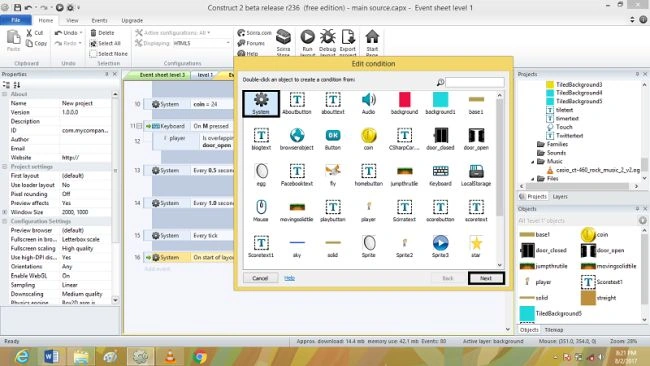Switch to the Tilemap tab

tap(554, 330)
